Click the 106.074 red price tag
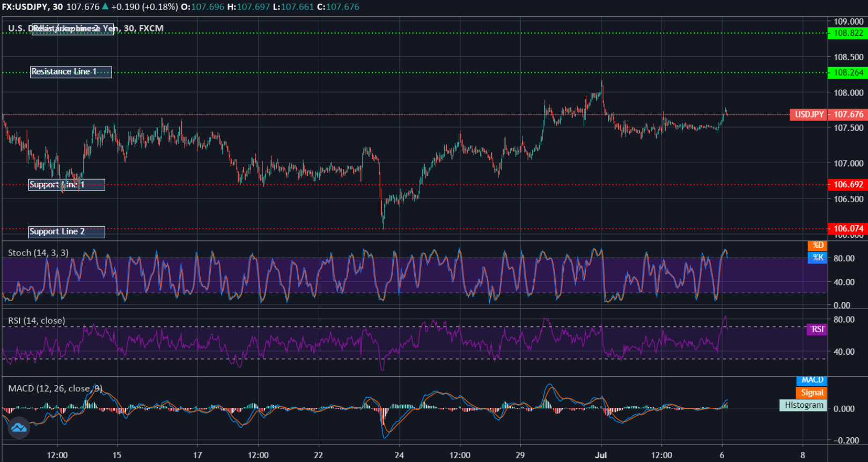This screenshot has height=462, width=868. (x=848, y=229)
